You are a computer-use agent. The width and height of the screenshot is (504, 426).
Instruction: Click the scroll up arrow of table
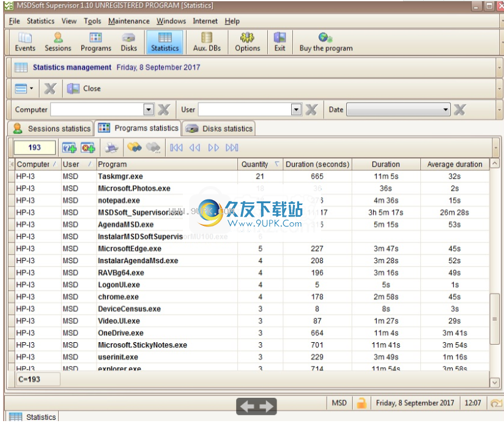[494, 164]
